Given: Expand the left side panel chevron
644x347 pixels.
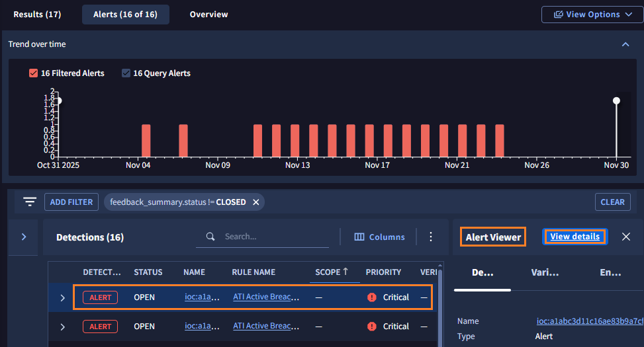Looking at the screenshot, I should tap(24, 237).
